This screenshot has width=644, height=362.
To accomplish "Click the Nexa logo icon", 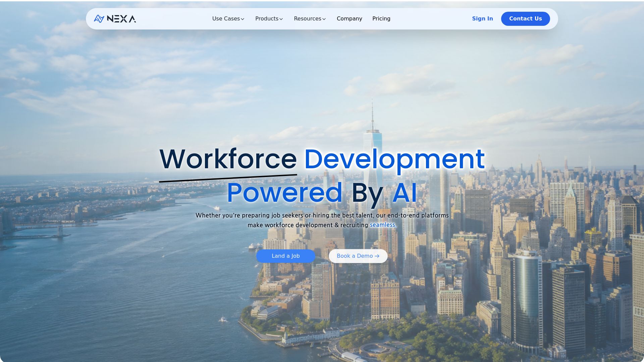I will pos(99,19).
